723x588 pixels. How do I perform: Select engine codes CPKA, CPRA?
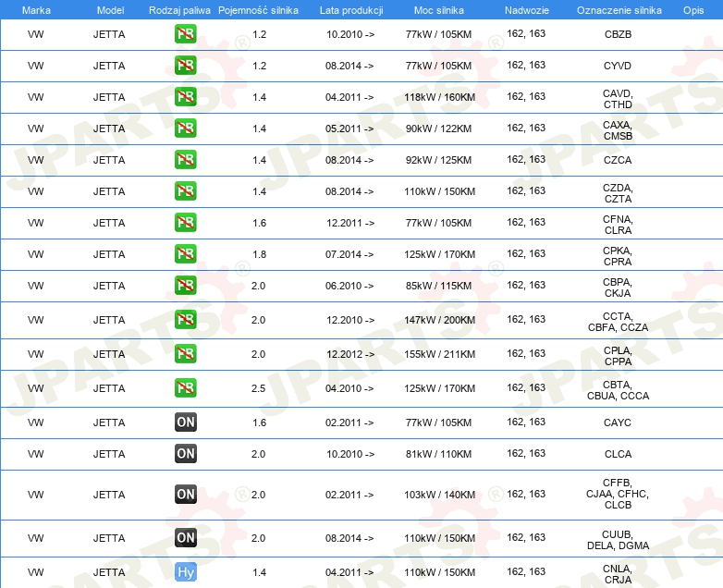pos(618,256)
